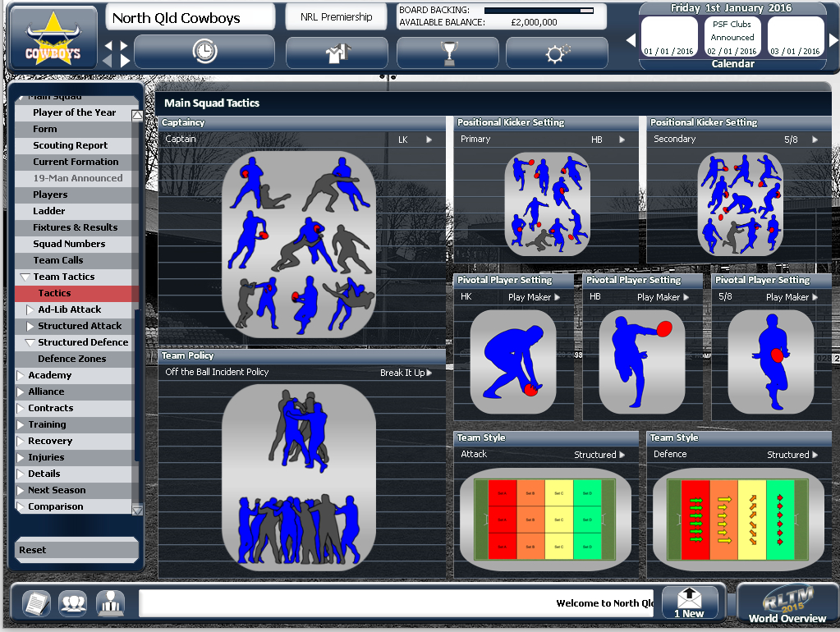Image resolution: width=840 pixels, height=632 pixels.
Task: Open news via the notepad icon bottom left
Action: coord(34,603)
